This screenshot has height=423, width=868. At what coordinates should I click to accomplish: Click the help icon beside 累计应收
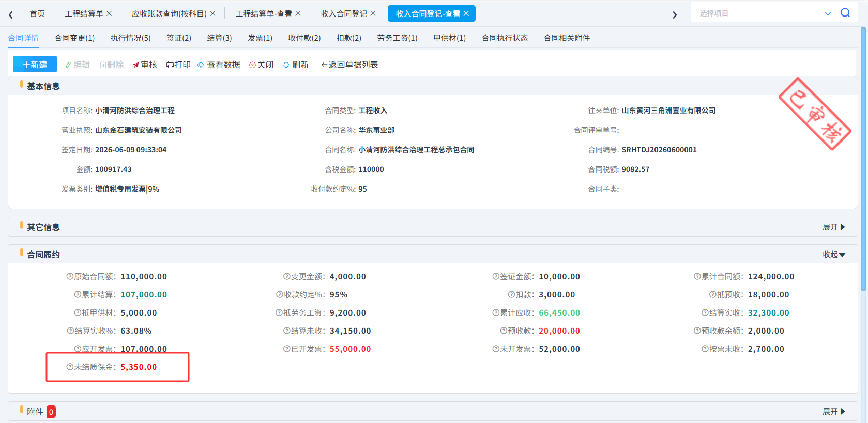pyautogui.click(x=496, y=313)
